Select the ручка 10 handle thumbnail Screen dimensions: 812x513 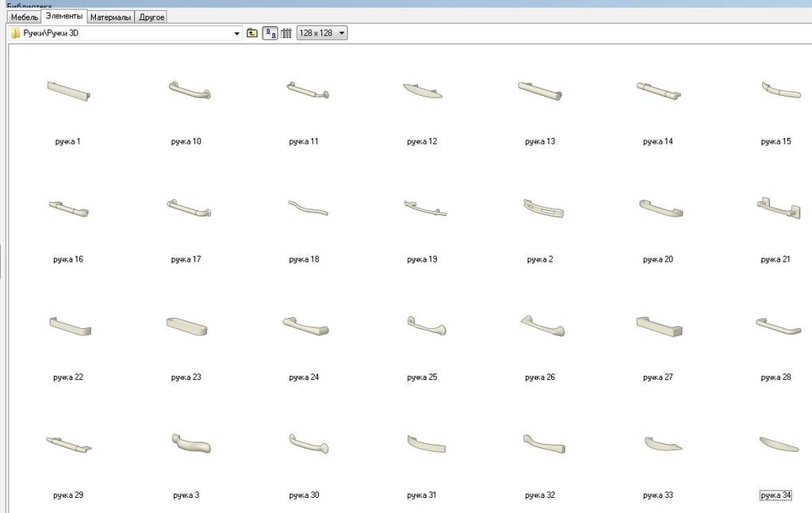click(x=190, y=90)
